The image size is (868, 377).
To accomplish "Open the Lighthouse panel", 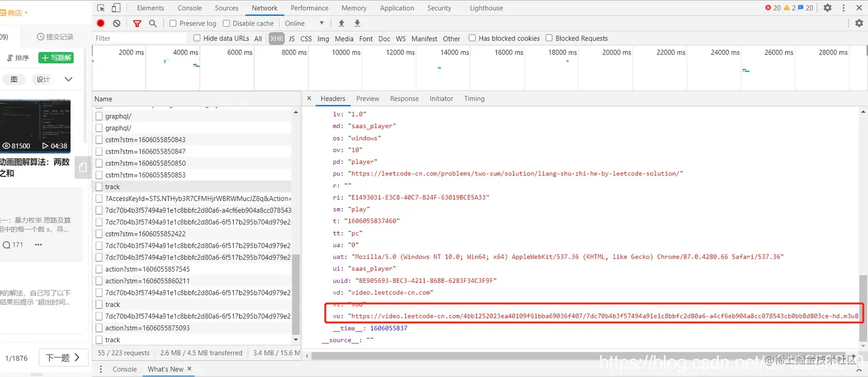I will point(486,8).
